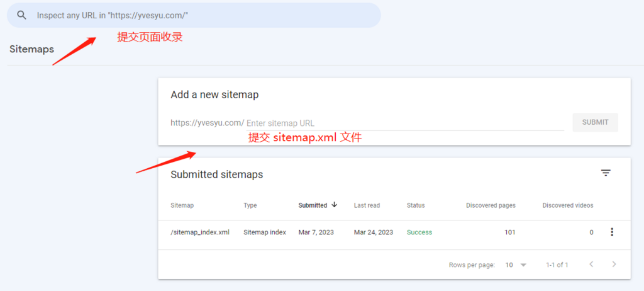
Task: Click the Mar 24, 2023 last read date
Action: coord(374,232)
